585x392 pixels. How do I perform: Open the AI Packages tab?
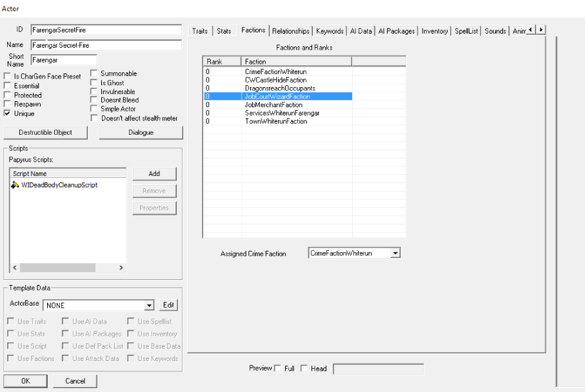pos(397,31)
